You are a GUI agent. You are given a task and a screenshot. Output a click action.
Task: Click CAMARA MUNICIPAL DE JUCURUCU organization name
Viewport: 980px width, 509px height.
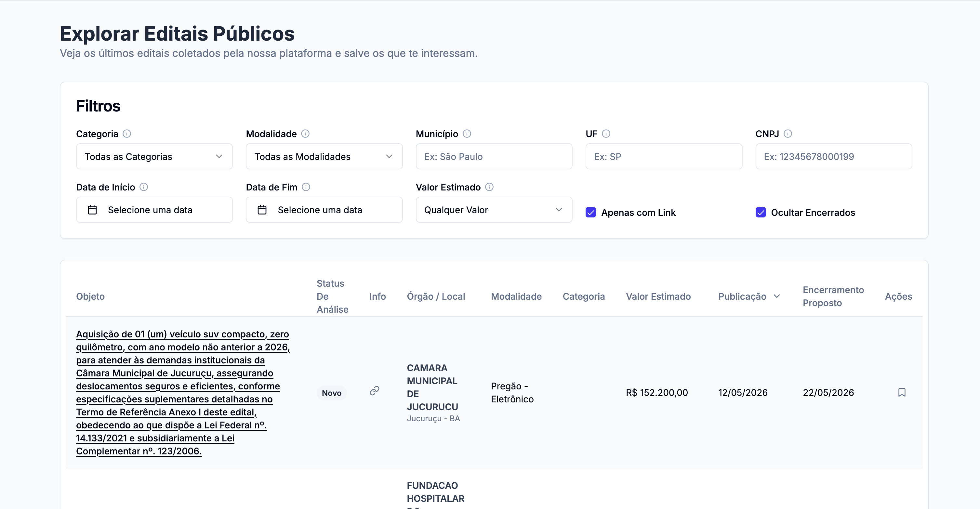pos(432,387)
